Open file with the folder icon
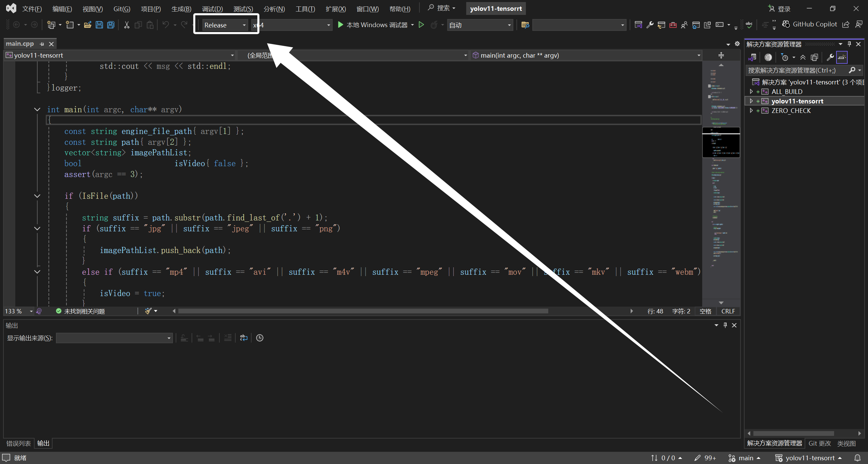Image resolution: width=868 pixels, height=464 pixels. [x=87, y=25]
